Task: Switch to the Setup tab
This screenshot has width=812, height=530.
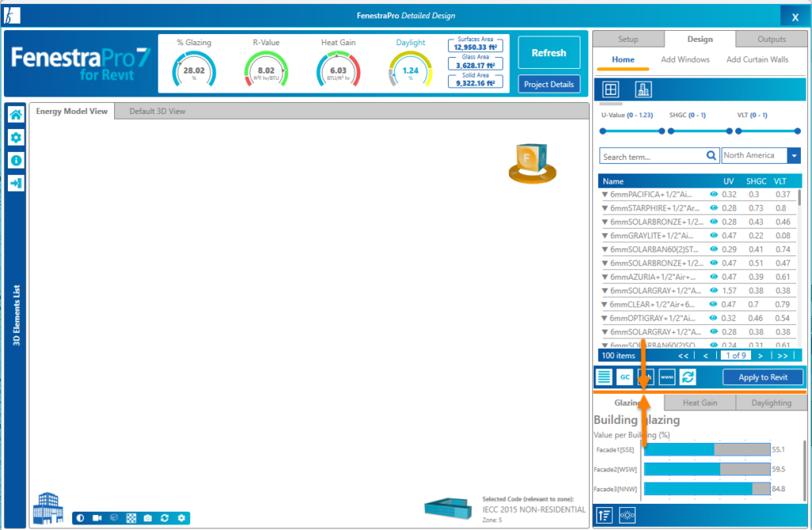Action: 628,40
